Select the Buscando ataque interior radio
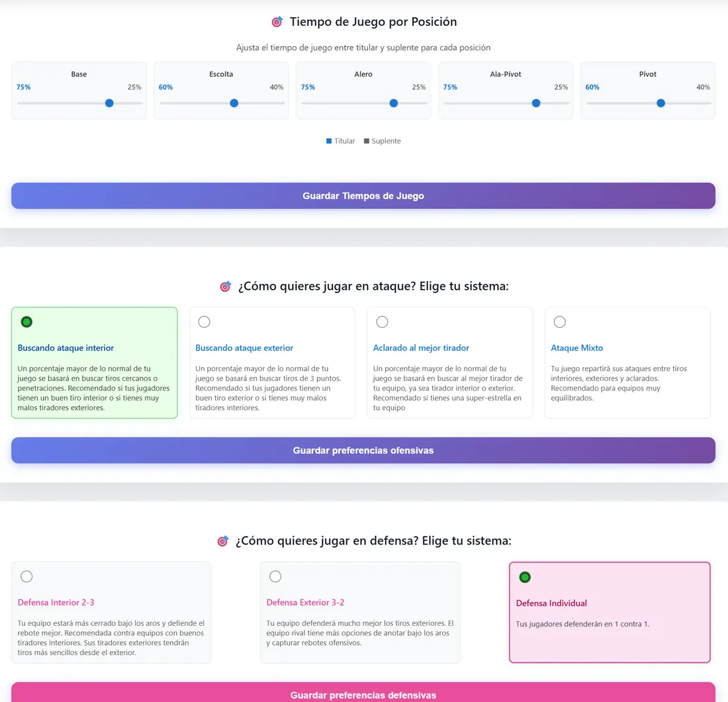This screenshot has width=728, height=702. (26, 322)
